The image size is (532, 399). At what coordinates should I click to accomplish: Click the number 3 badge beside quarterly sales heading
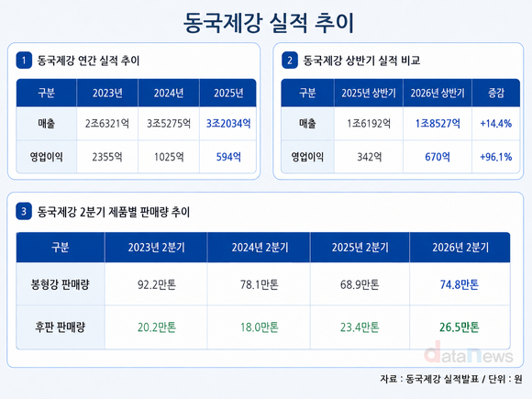(24, 211)
